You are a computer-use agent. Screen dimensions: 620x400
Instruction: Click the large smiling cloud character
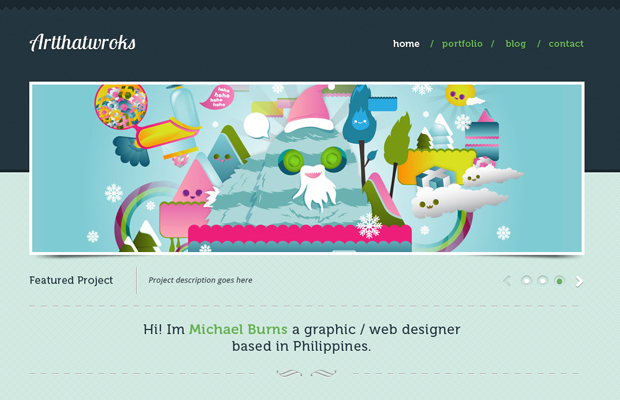[455, 202]
